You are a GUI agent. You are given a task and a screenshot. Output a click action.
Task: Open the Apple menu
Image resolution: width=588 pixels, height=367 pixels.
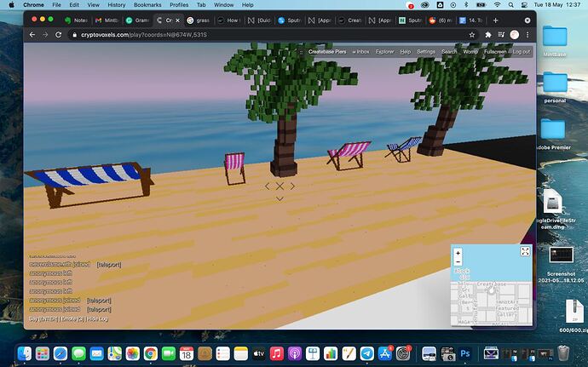pyautogui.click(x=11, y=5)
